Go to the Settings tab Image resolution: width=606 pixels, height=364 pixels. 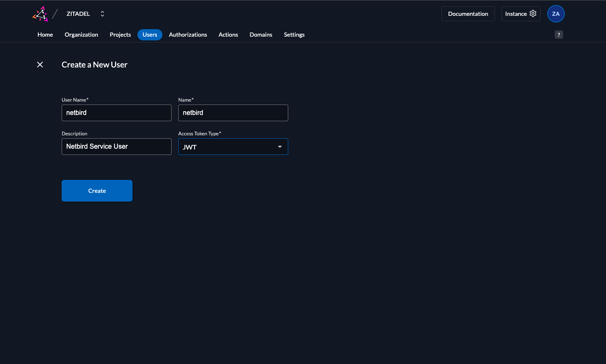pyautogui.click(x=294, y=35)
